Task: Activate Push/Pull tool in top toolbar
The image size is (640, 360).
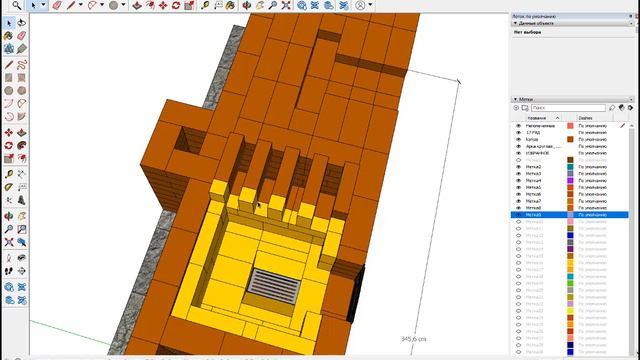Action: tap(137, 5)
